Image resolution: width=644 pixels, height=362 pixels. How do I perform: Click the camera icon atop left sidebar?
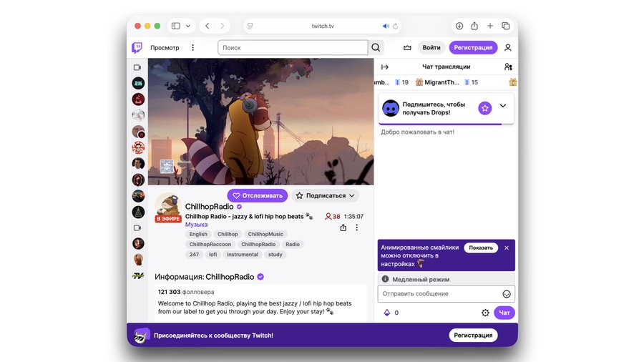[137, 67]
